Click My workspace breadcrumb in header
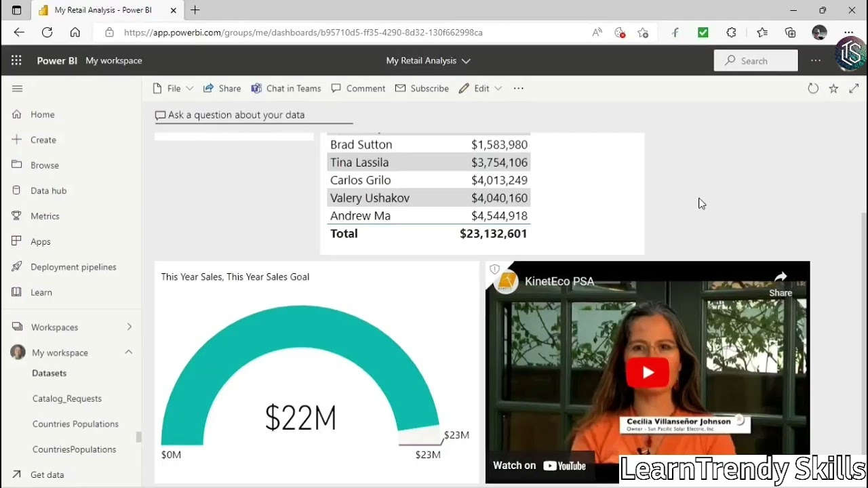The width and height of the screenshot is (868, 488). pos(114,60)
